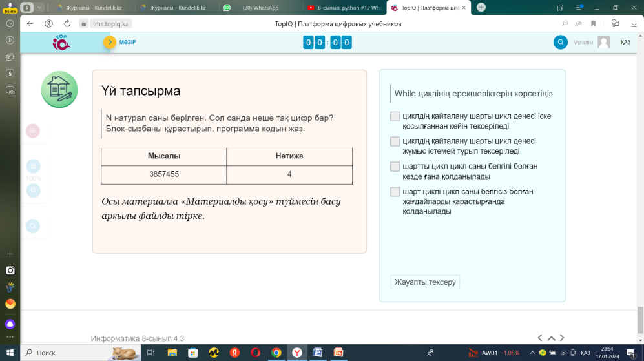Open the translate page icon

pos(579,24)
